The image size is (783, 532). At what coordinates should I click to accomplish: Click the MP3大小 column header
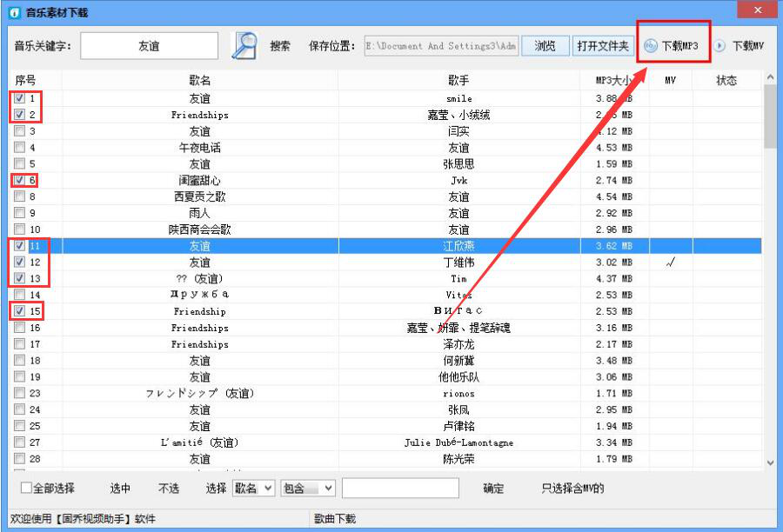click(614, 80)
